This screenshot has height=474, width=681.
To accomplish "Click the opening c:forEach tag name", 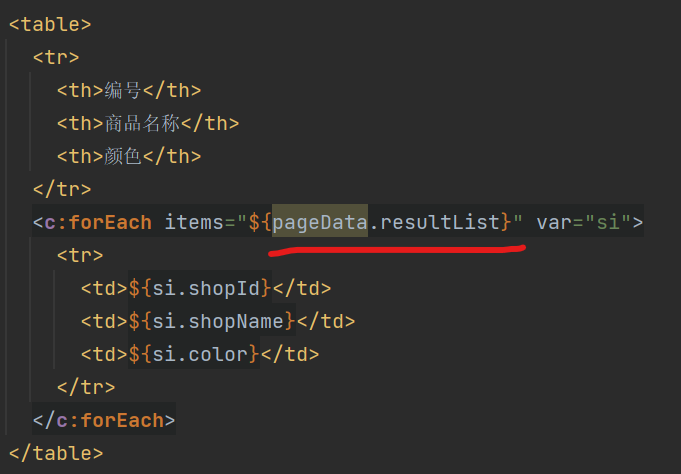I will [98, 221].
